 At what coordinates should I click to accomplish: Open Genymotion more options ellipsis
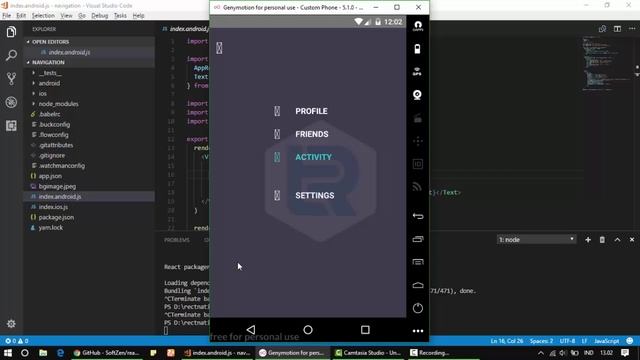[x=418, y=331]
